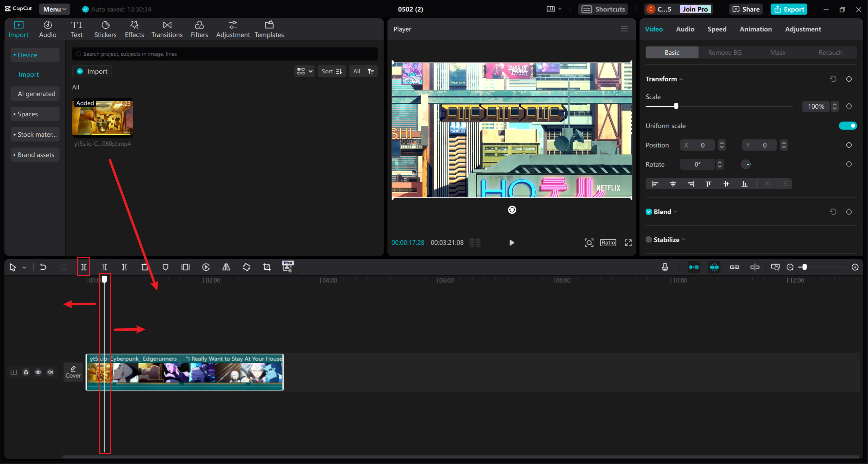Viewport: 868px width, 464px height.
Task: Click the Crop tool icon
Action: [267, 267]
